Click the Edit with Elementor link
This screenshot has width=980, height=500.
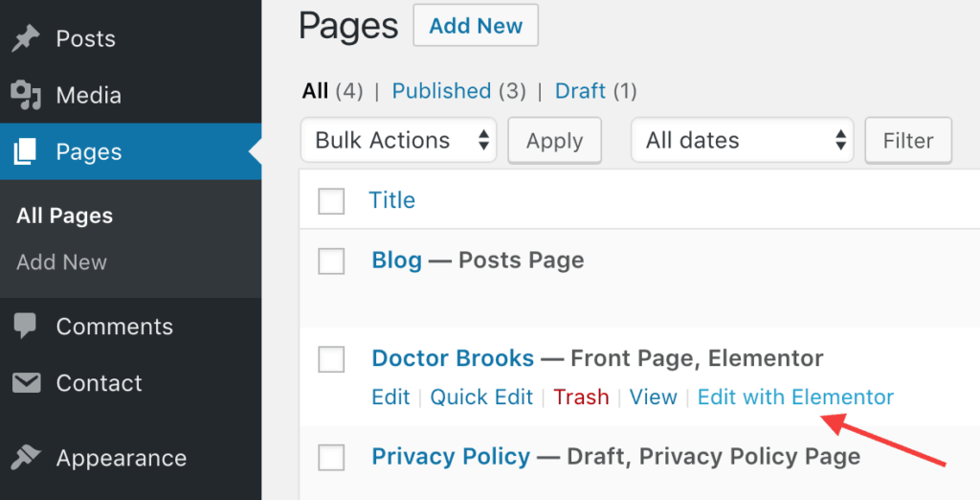click(795, 397)
